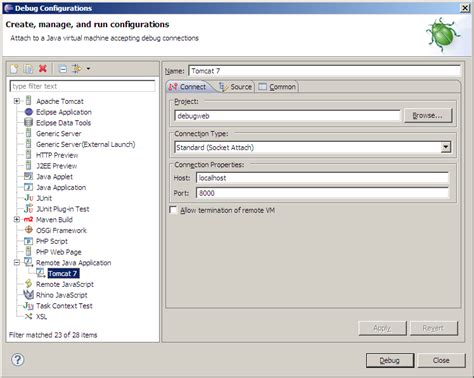Click the Revert button

pyautogui.click(x=434, y=328)
